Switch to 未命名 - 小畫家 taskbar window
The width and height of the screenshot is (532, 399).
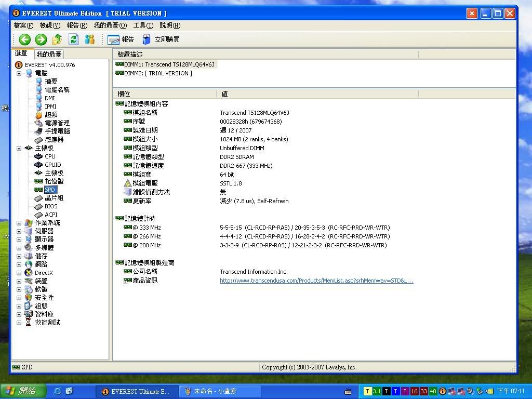point(220,391)
